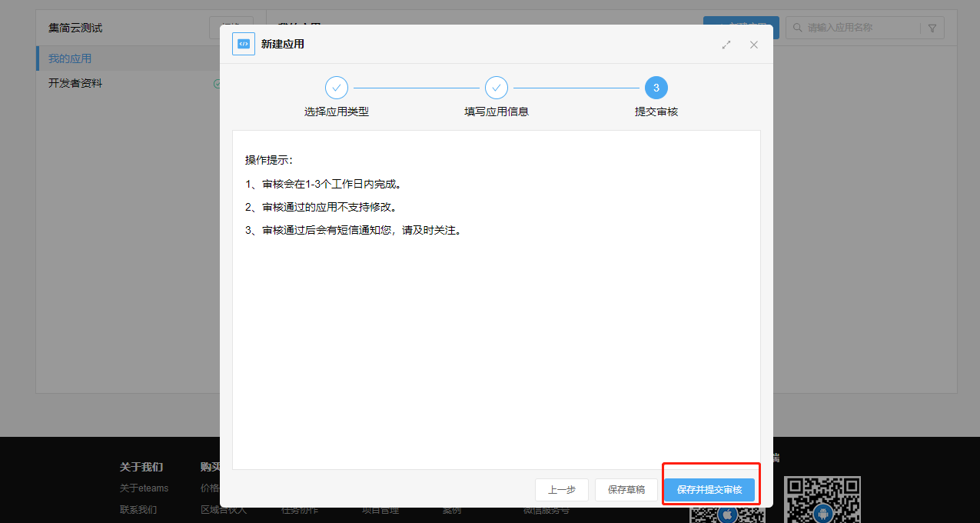Click the 选择应用类型 step label
Screen dimensions: 980x523
pos(337,112)
